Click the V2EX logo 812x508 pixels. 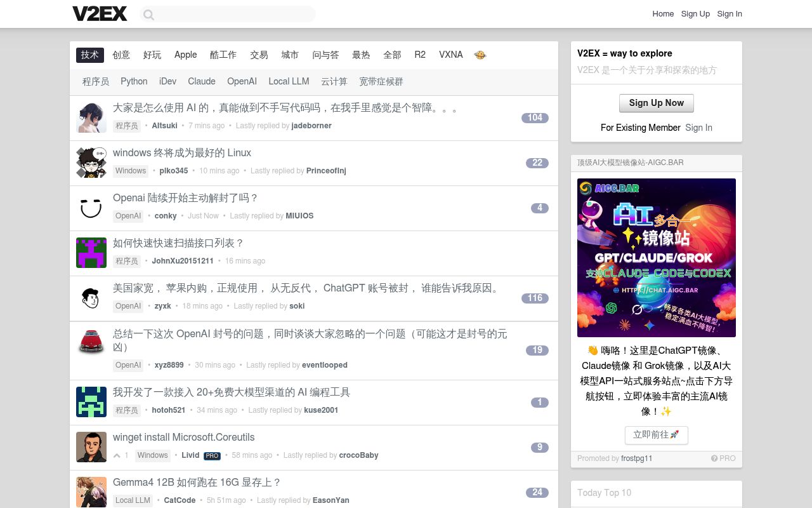100,13
